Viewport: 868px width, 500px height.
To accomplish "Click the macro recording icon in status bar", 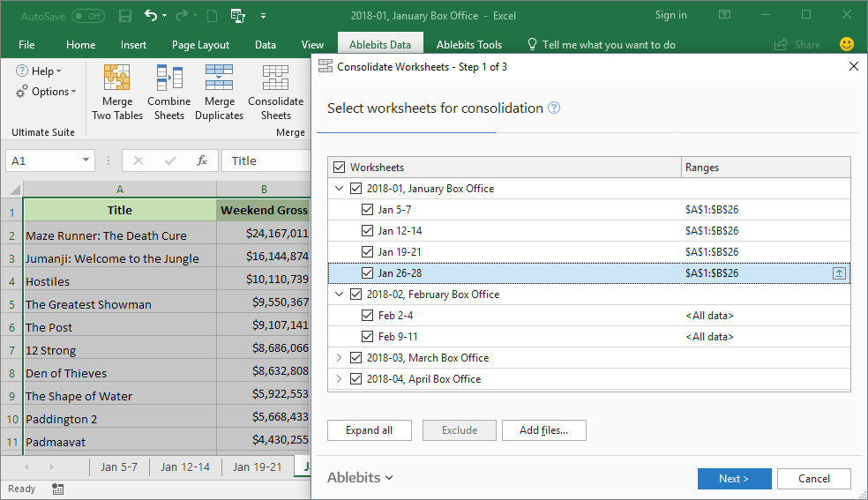I will click(57, 489).
